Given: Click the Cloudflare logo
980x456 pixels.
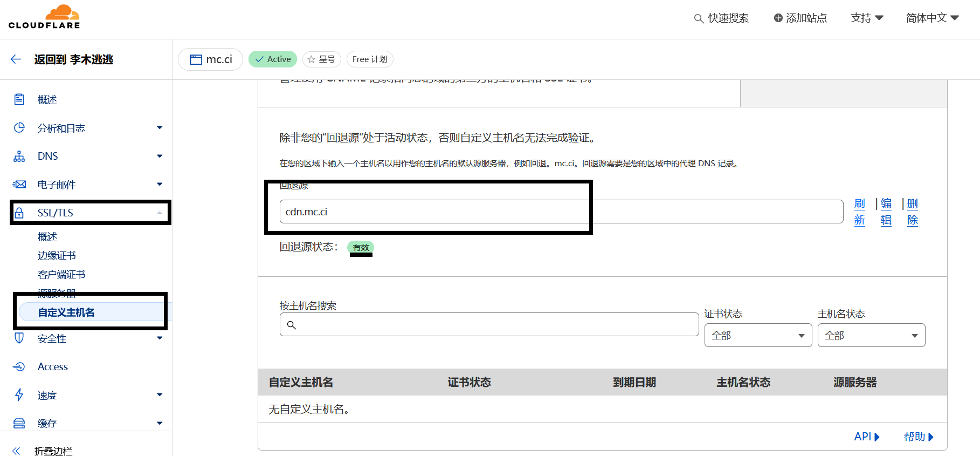Looking at the screenshot, I should tap(44, 17).
